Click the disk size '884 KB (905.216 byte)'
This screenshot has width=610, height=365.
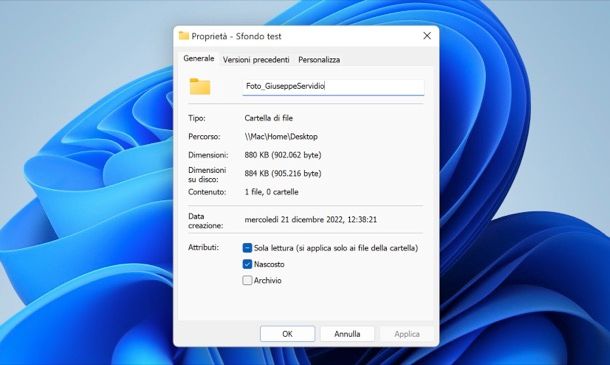click(x=283, y=174)
